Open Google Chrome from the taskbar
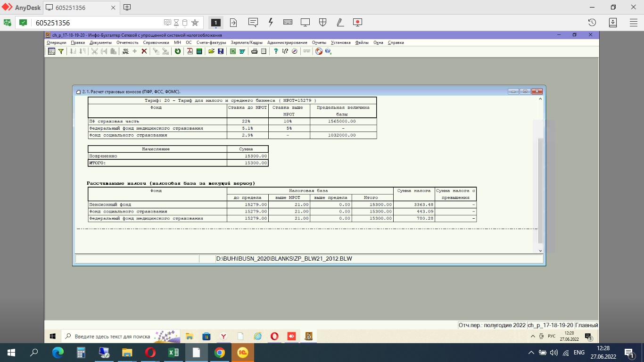 tap(219, 353)
